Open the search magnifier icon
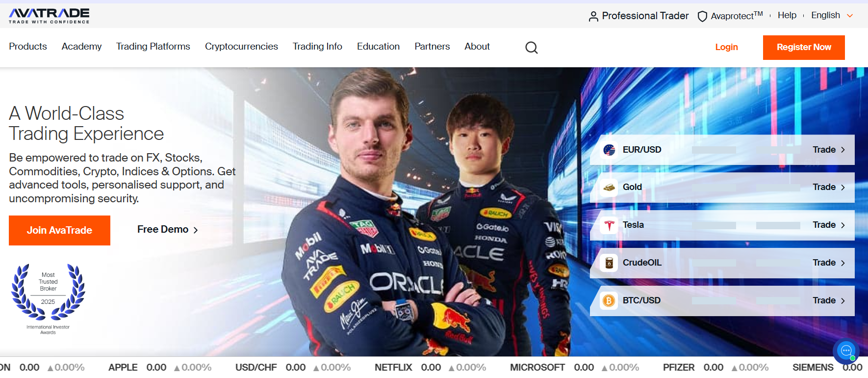The height and width of the screenshot is (378, 868). click(x=532, y=47)
